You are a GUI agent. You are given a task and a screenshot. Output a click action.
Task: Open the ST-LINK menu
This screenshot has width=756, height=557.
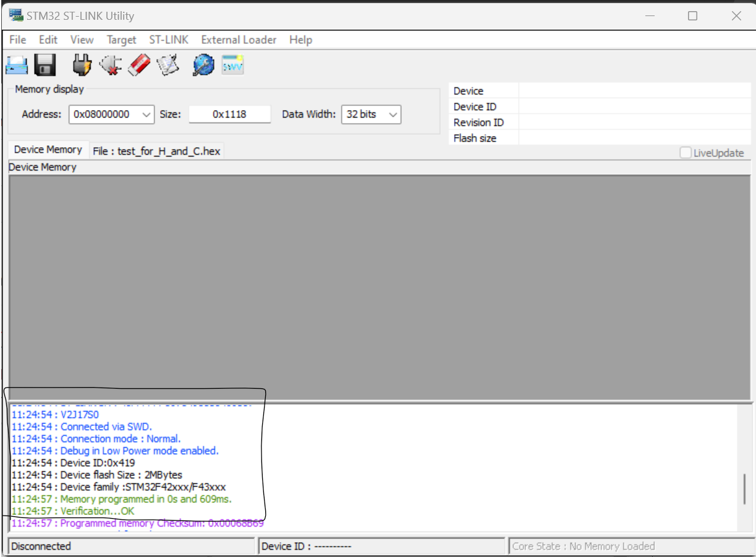click(x=168, y=40)
